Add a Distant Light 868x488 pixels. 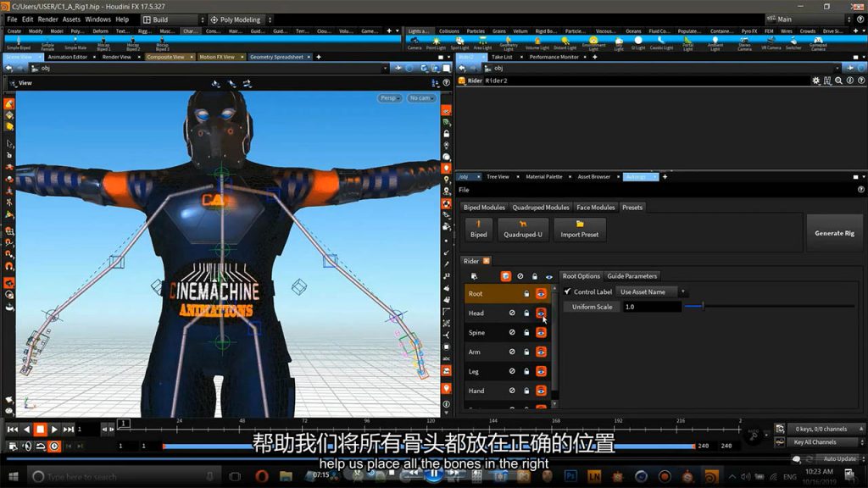click(x=565, y=44)
